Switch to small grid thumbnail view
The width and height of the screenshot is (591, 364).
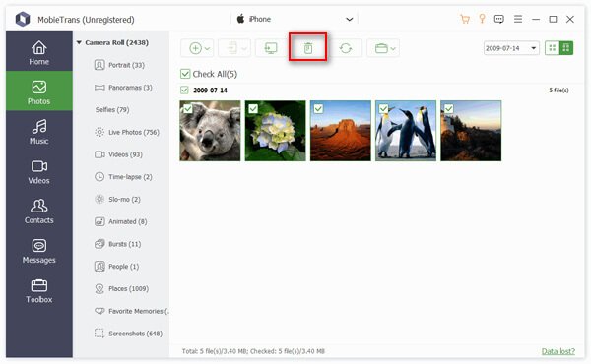(x=553, y=48)
